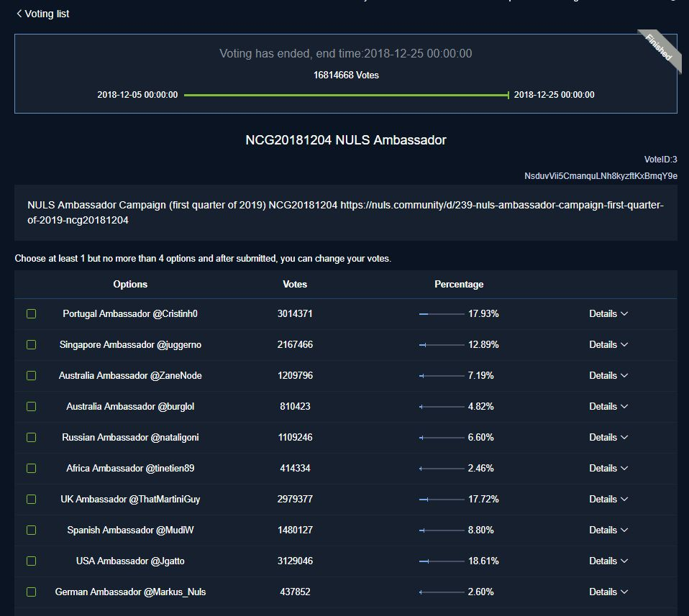Click the creator address NsduvVii5CmanquLNh8kyzftKxBmqY9e
This screenshot has height=616, width=689.
click(x=601, y=175)
